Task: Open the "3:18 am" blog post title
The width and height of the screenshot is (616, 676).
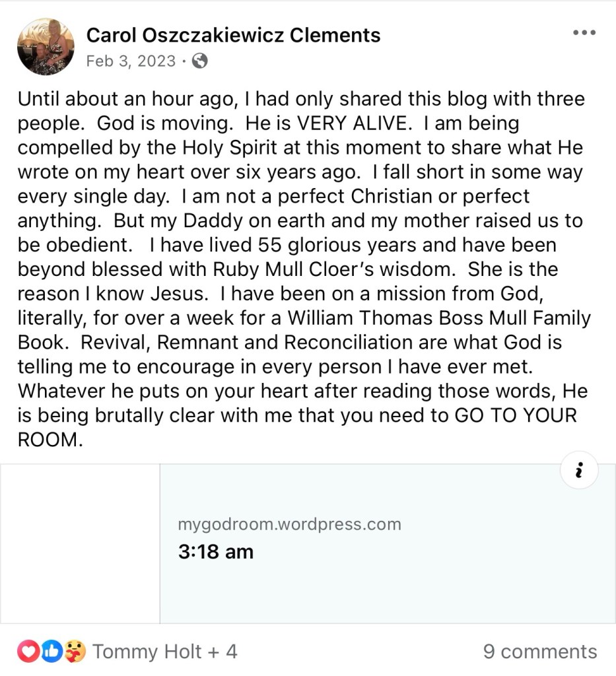Action: pyautogui.click(x=216, y=552)
